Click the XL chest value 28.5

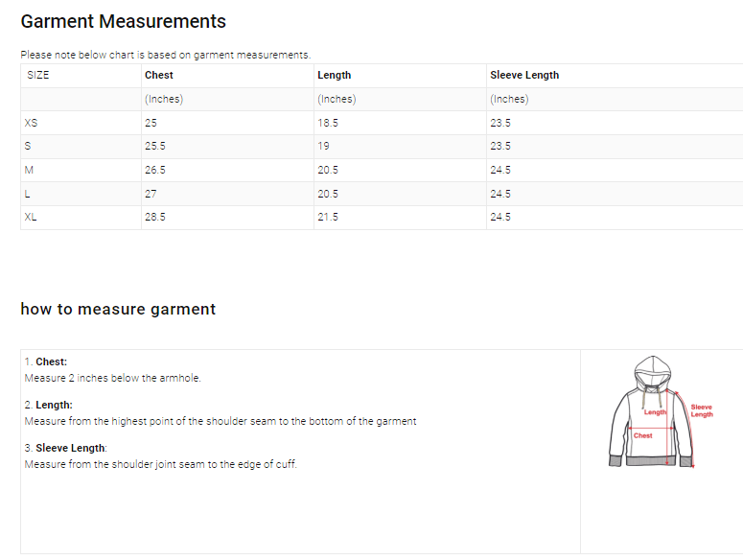[x=155, y=217]
